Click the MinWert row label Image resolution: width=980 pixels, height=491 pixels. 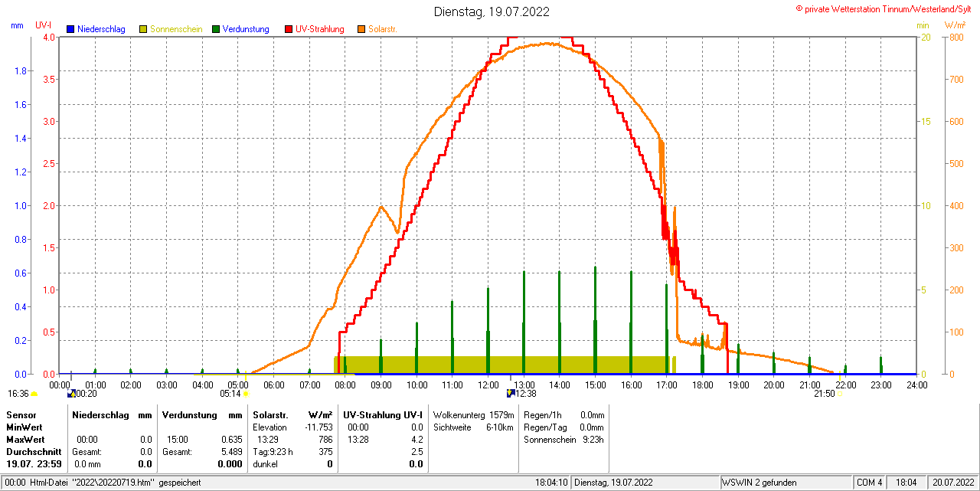(x=24, y=427)
